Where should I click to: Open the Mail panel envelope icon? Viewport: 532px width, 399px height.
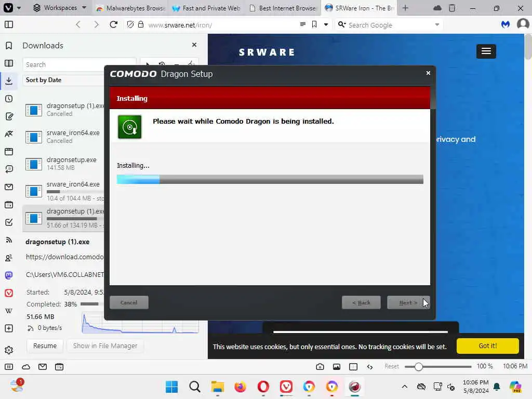[x=9, y=187]
